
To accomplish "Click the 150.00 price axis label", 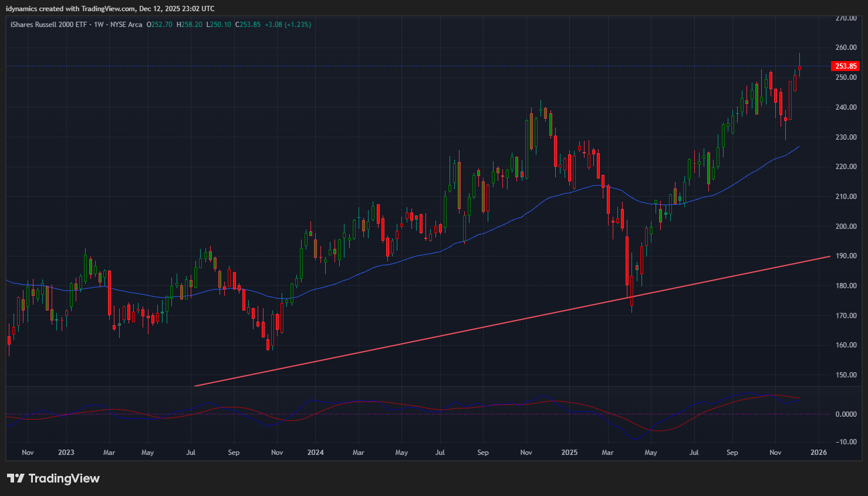I will tap(846, 375).
